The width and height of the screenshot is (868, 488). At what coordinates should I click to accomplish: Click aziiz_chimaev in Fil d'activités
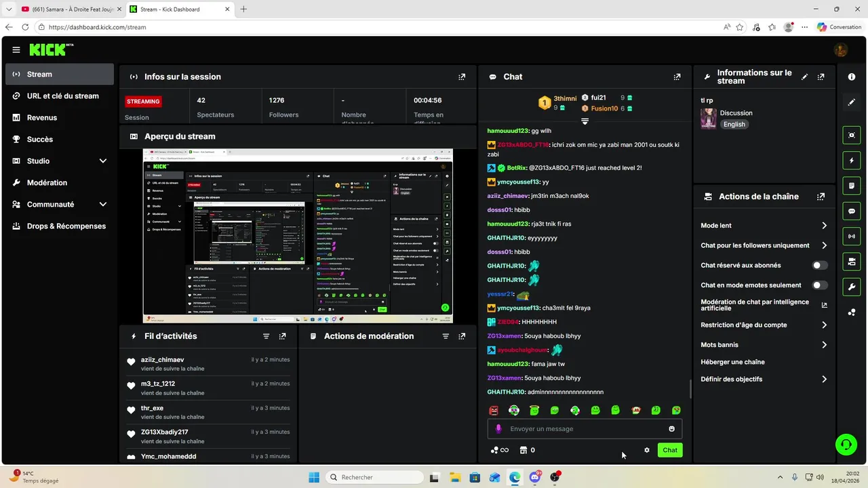163,360
